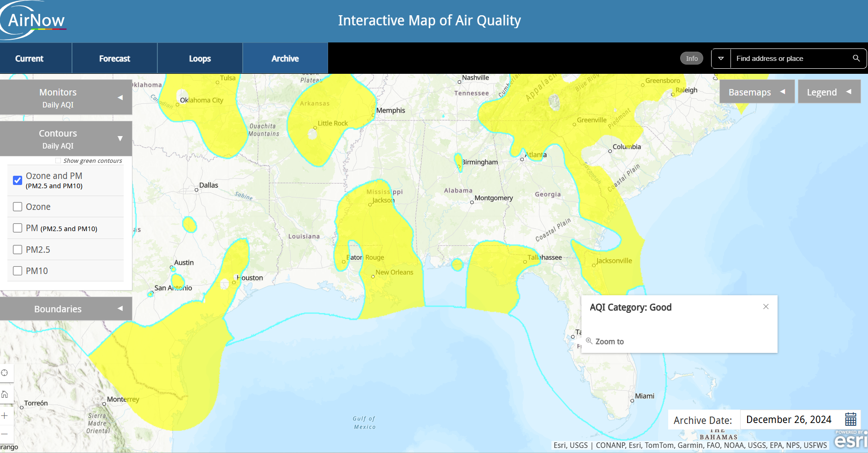Check the PM2.5 checkbox

18,250
